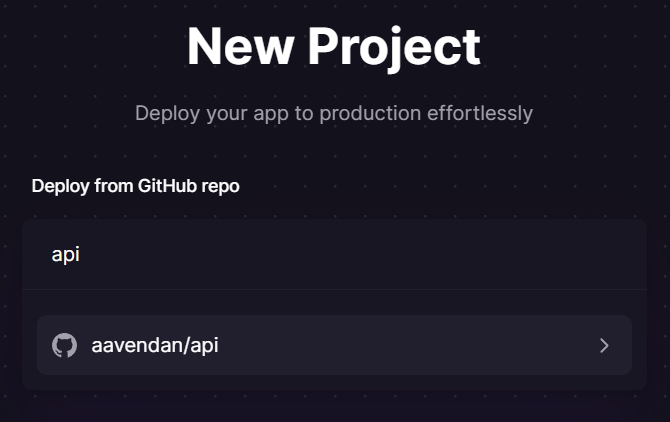Screen dimensions: 670x422
Task: Click the GitHub logo icon
Action: (64, 346)
